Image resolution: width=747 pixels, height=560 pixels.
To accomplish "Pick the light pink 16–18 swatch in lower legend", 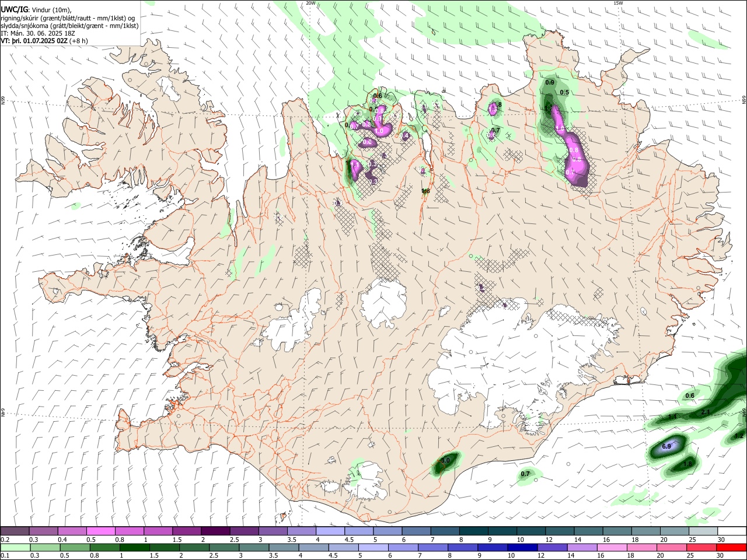I will pos(612,547).
